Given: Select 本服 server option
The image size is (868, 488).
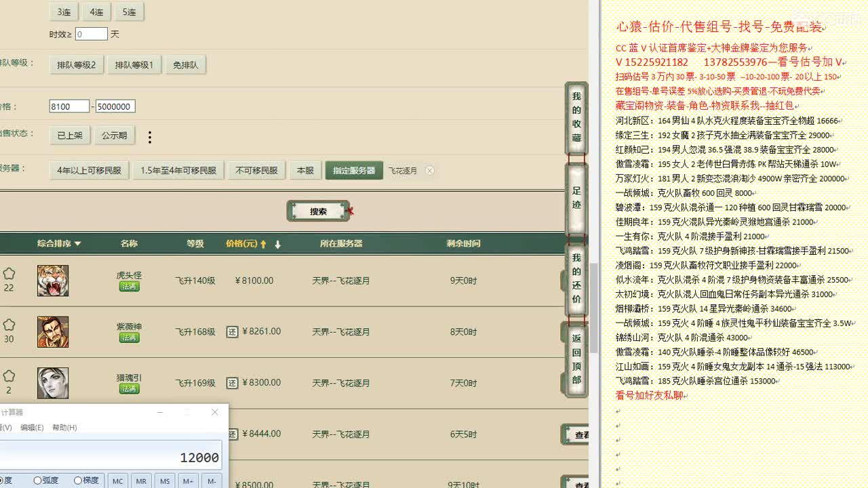Looking at the screenshot, I should (305, 171).
